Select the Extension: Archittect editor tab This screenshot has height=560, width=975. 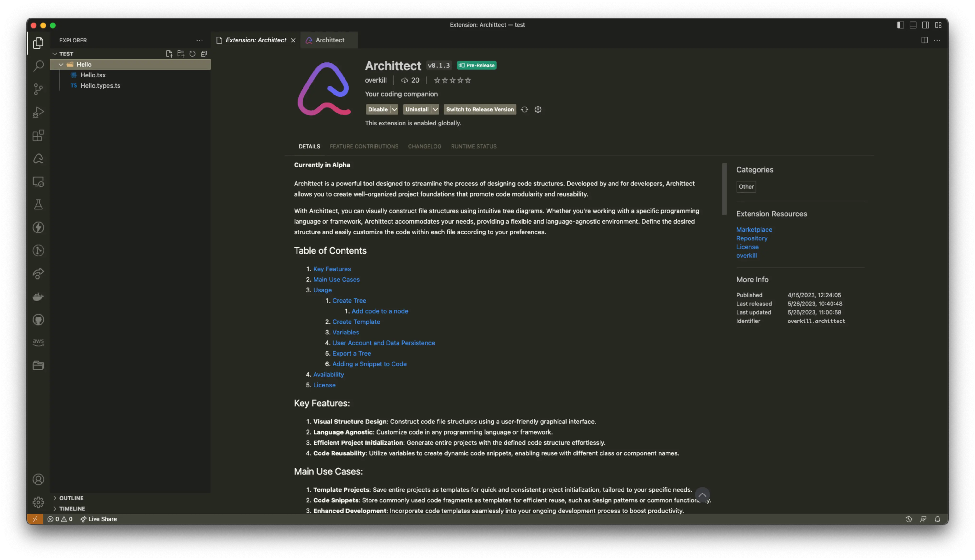[x=256, y=40]
